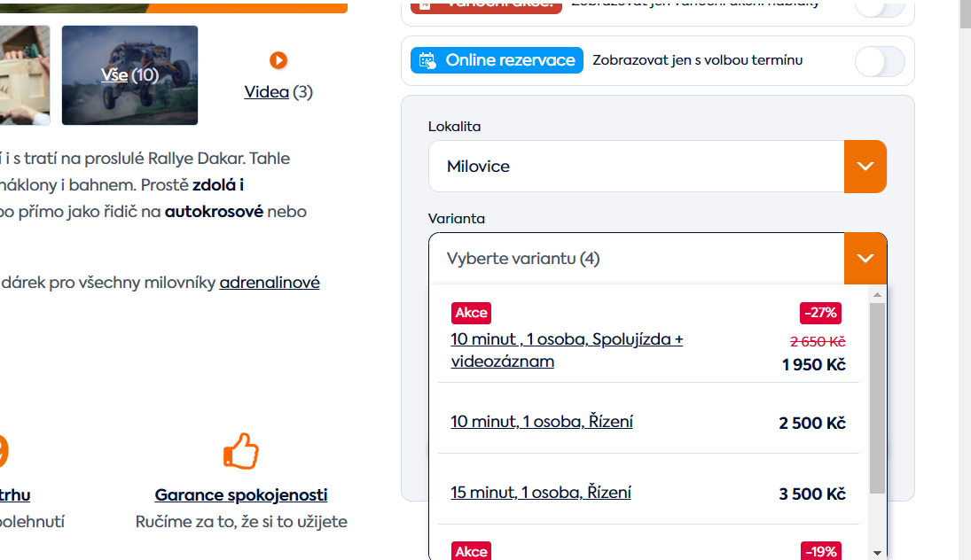Click the orange play icon above Videa
This screenshot has width=971, height=560.
278,60
